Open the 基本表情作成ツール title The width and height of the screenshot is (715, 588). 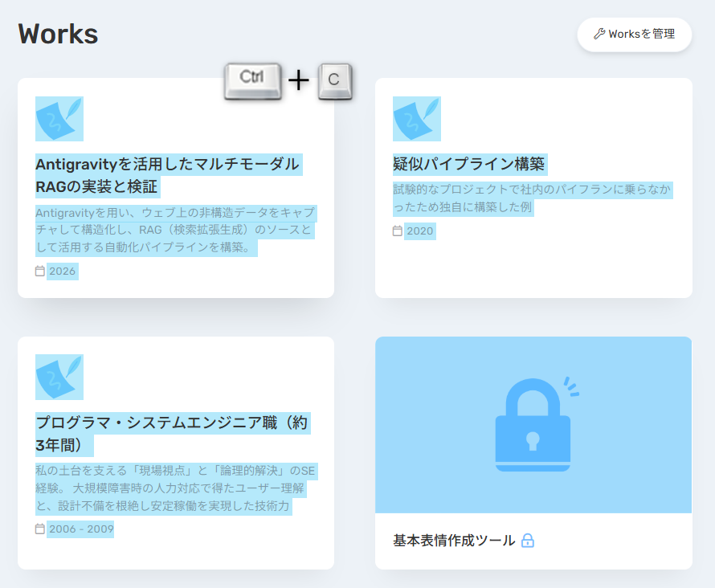click(x=454, y=541)
